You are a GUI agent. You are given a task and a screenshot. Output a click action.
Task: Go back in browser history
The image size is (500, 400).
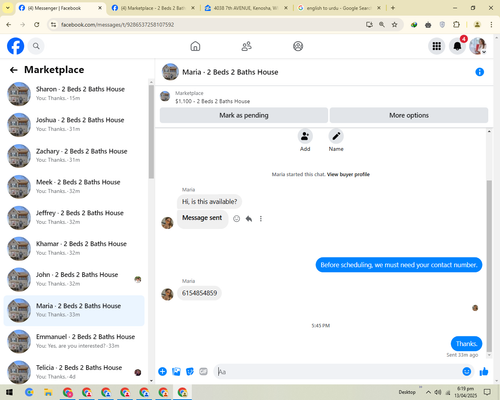[x=9, y=24]
